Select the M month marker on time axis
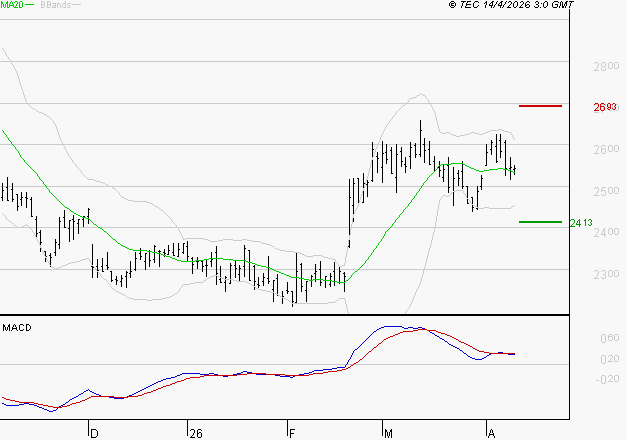 (x=389, y=433)
